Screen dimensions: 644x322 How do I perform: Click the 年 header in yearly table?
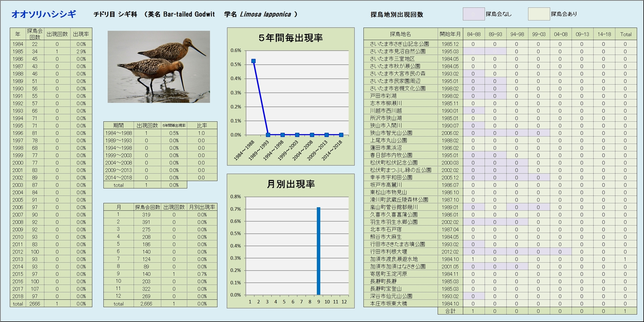coord(18,34)
